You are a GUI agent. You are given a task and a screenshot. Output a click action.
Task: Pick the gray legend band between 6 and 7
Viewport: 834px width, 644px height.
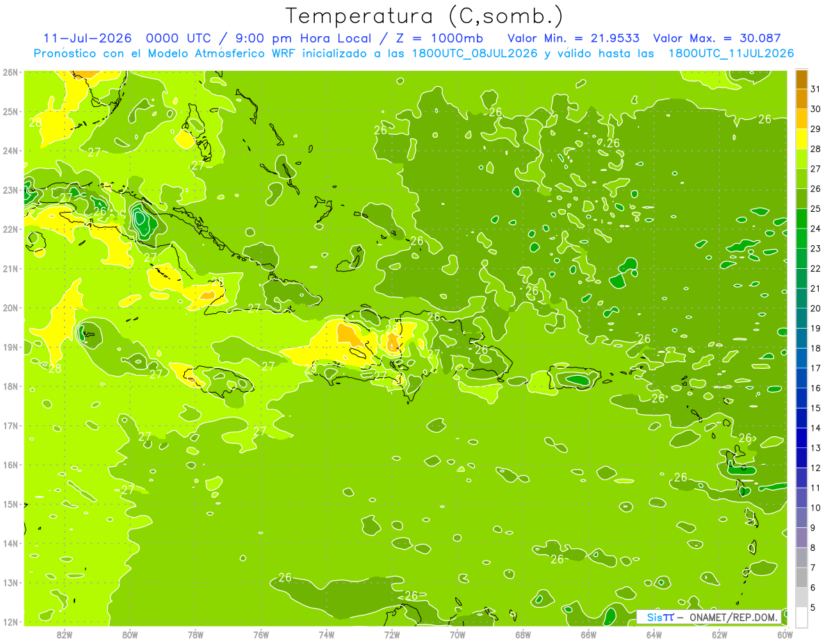pyautogui.click(x=802, y=577)
